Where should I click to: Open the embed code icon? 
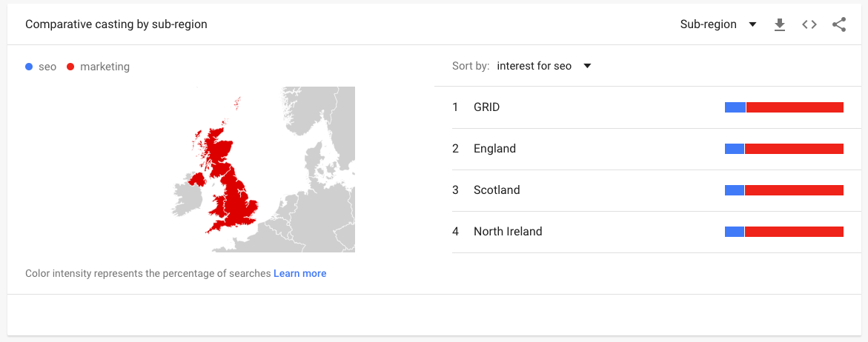coord(809,25)
